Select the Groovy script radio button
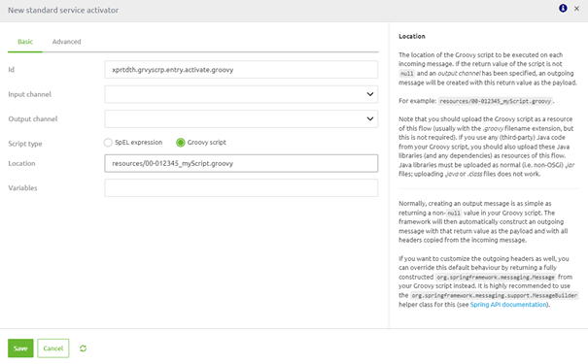The height and width of the screenshot is (364, 588). [x=181, y=143]
